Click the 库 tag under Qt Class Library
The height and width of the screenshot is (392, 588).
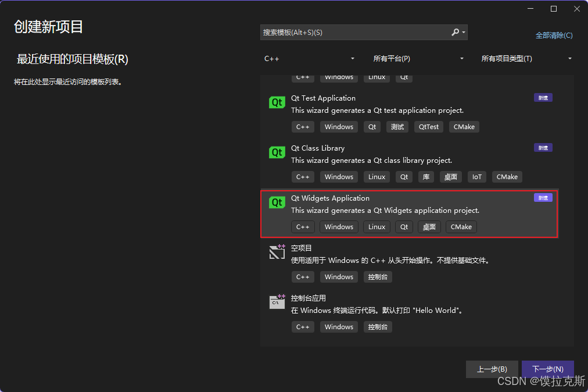click(x=426, y=177)
